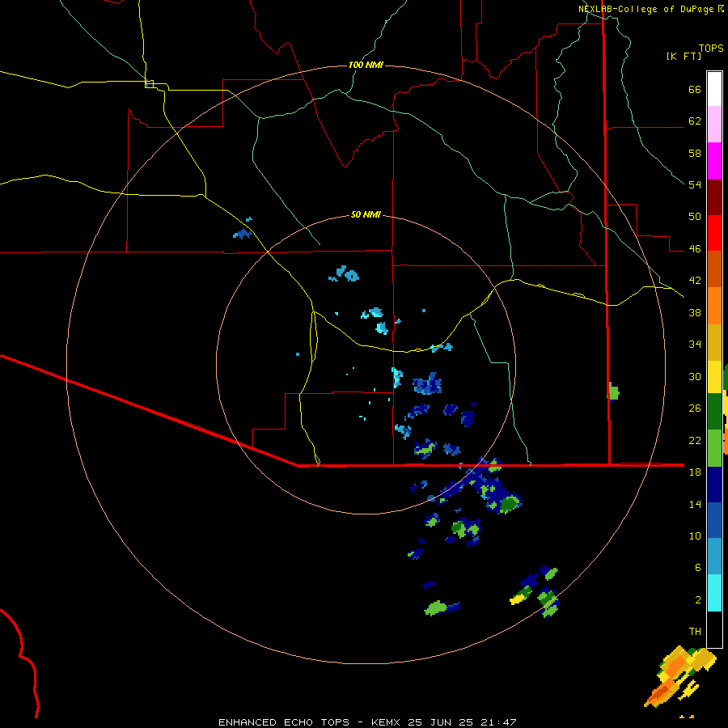The height and width of the screenshot is (728, 728).
Task: Click the 30 value on the legend
Action: 695,376
